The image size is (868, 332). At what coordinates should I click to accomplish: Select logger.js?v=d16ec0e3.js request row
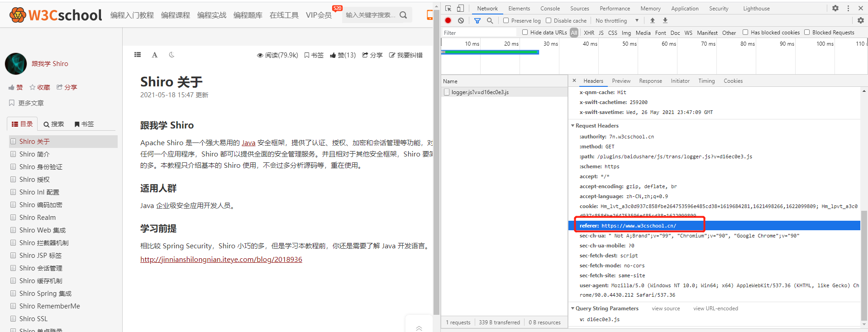pos(504,92)
